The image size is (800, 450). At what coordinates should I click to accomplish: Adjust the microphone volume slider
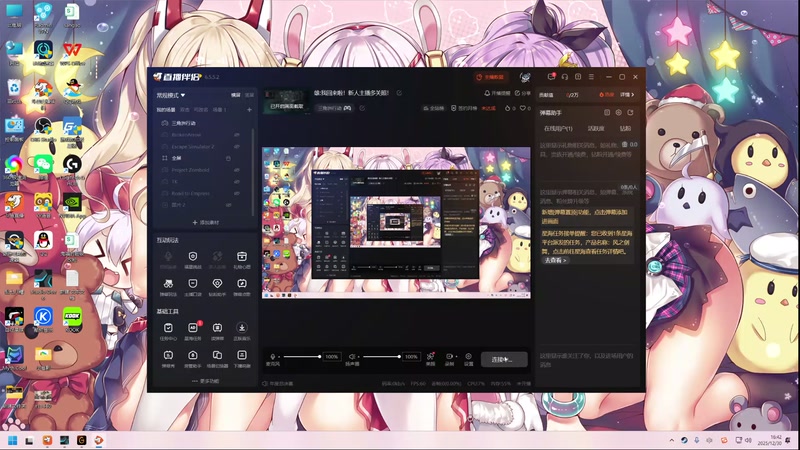coord(302,357)
